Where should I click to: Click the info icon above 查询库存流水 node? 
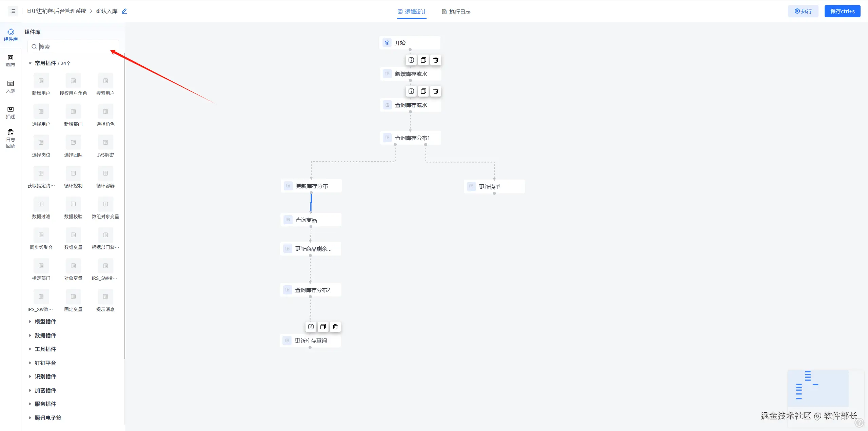point(411,91)
